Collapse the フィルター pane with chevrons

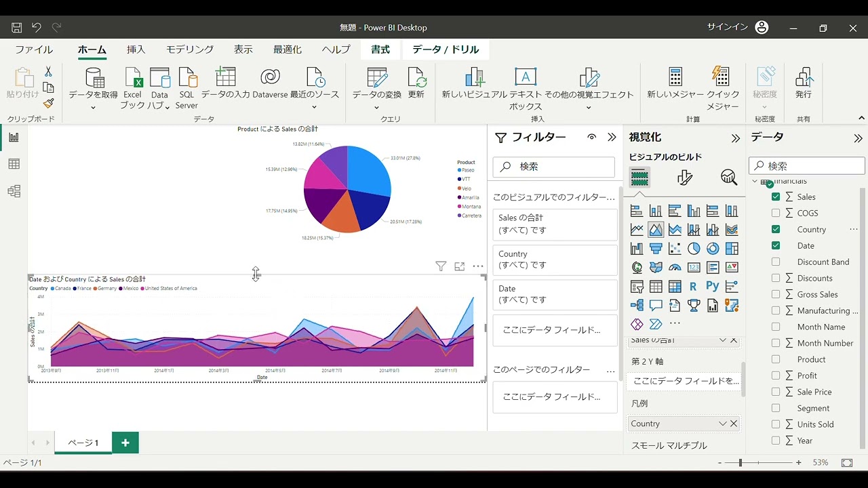[x=612, y=137]
